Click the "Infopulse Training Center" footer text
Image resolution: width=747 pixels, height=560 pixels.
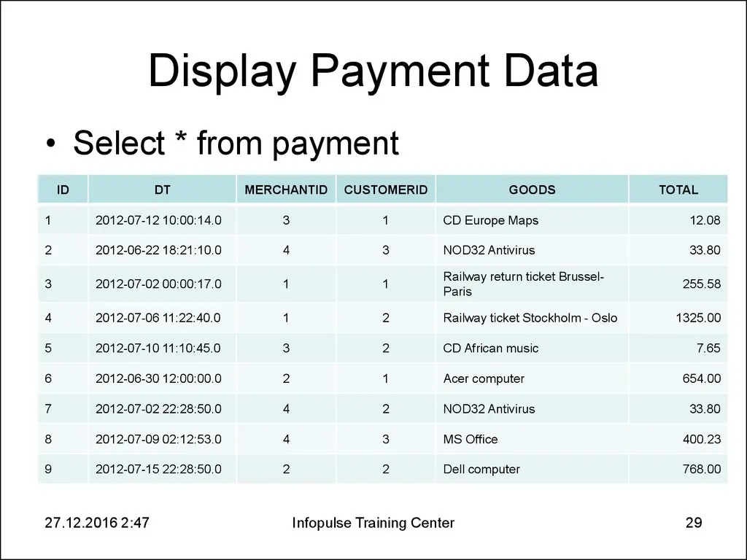click(x=373, y=523)
